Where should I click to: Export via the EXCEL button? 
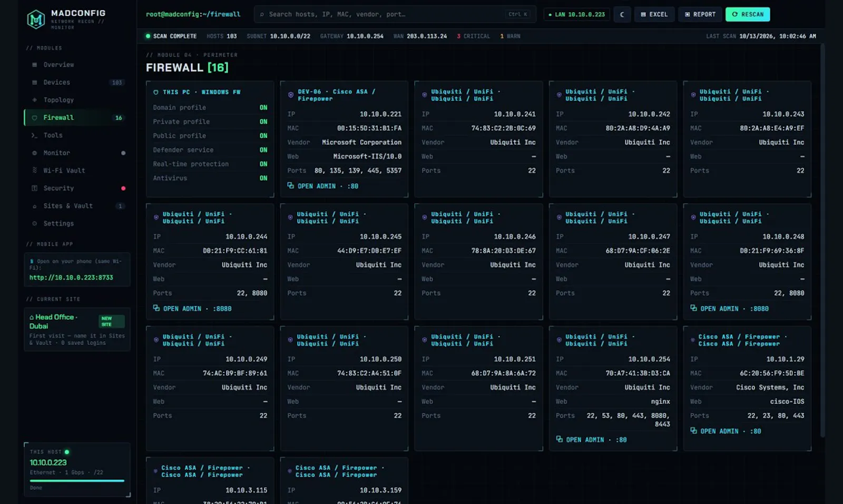pyautogui.click(x=654, y=14)
